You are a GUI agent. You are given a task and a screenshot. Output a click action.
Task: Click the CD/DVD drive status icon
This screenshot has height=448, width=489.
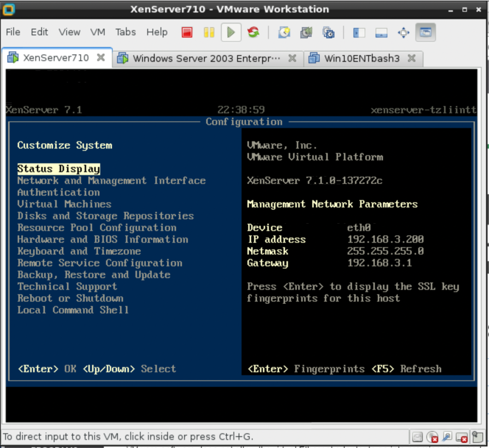click(432, 437)
